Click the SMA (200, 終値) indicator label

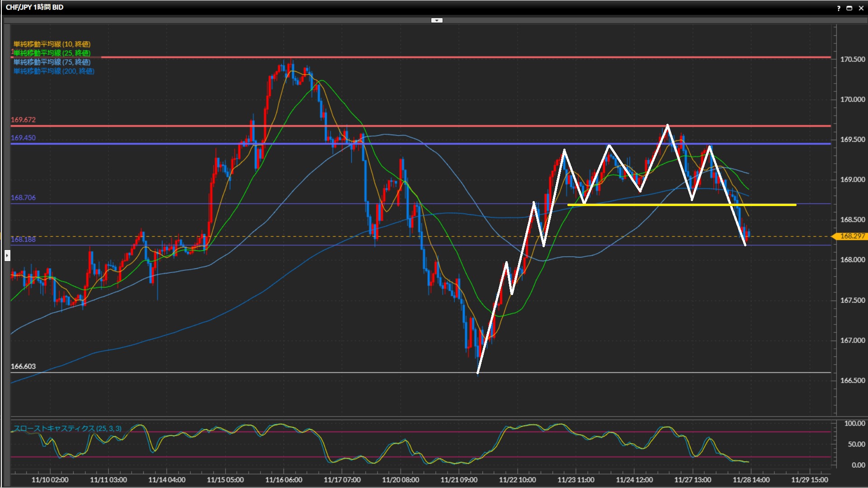[x=54, y=71]
